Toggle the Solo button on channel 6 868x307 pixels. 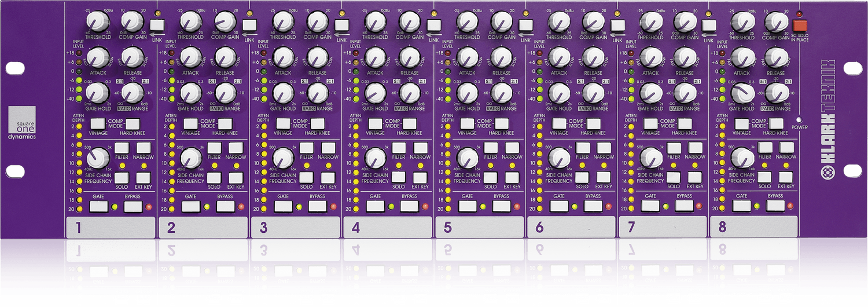(x=582, y=177)
